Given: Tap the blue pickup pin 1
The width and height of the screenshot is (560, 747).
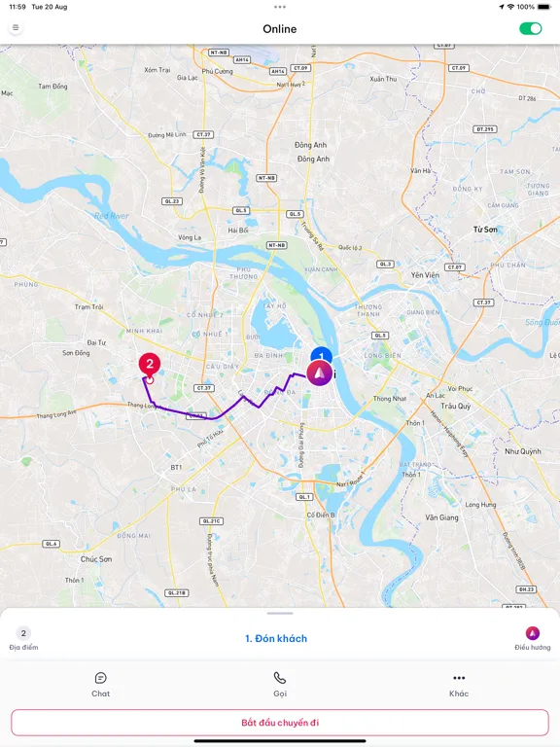Looking at the screenshot, I should 322,354.
